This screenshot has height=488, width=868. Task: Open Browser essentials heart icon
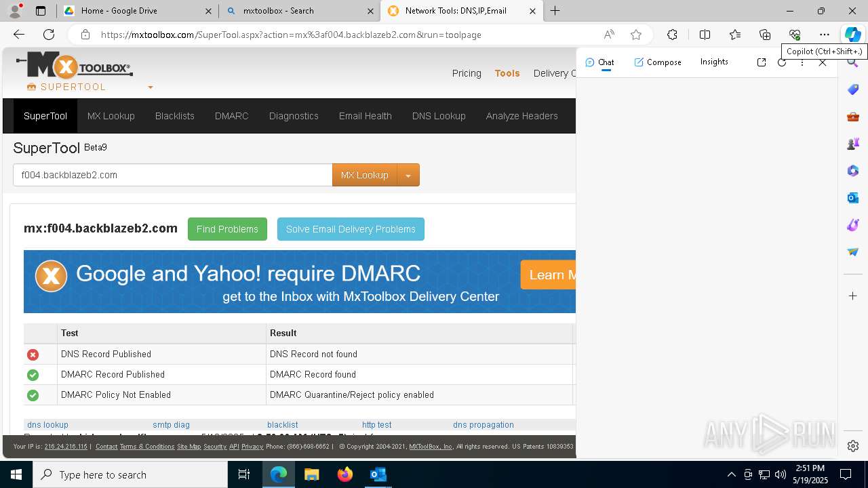click(795, 35)
